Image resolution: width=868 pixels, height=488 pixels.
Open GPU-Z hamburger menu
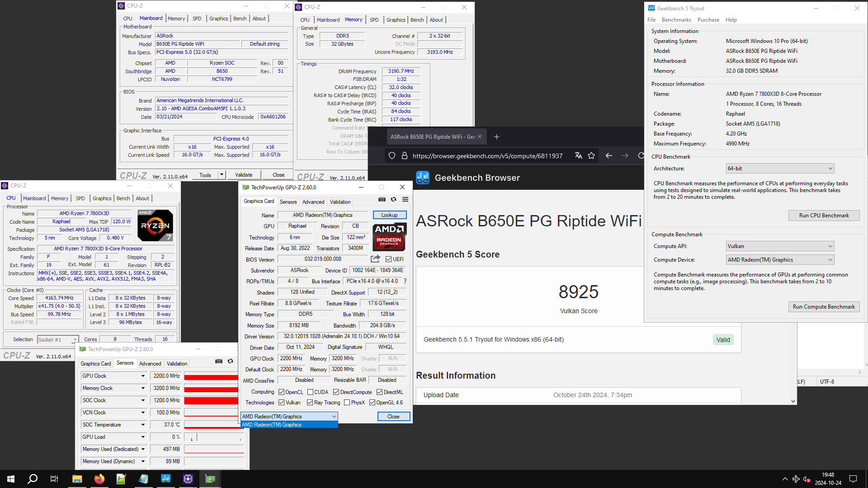(x=405, y=199)
